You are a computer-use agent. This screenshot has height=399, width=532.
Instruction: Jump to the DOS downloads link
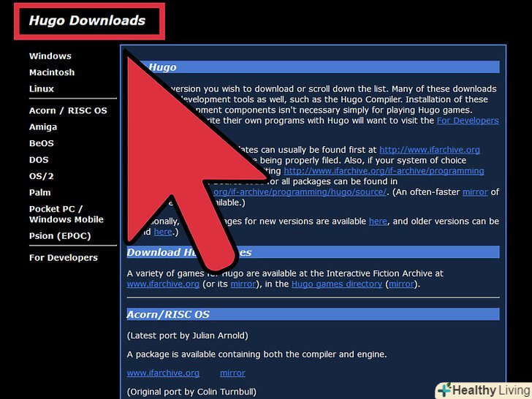click(39, 160)
